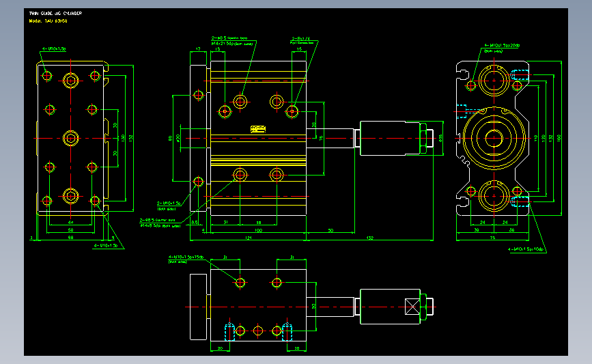
Task: Select the "4-M10x1.5px10dp" thread callout
Action: coord(526,249)
